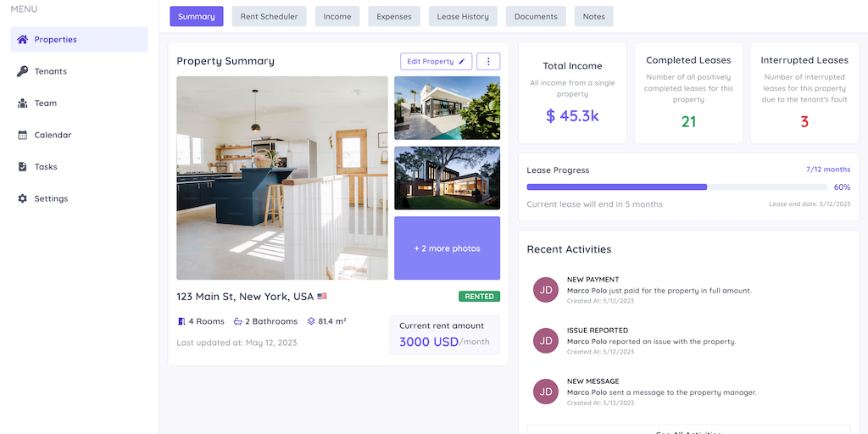Click the Edit Property button
The height and width of the screenshot is (434, 868).
[x=437, y=61]
